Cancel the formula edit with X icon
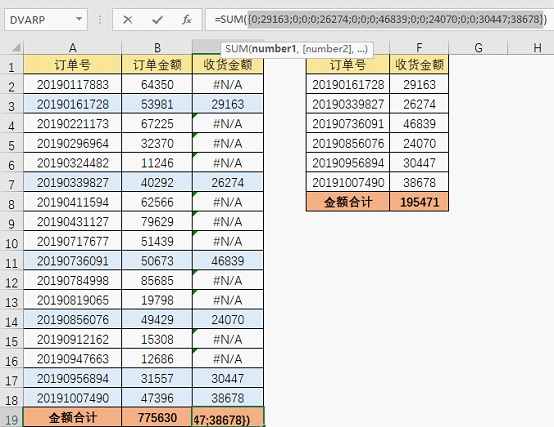 (128, 20)
